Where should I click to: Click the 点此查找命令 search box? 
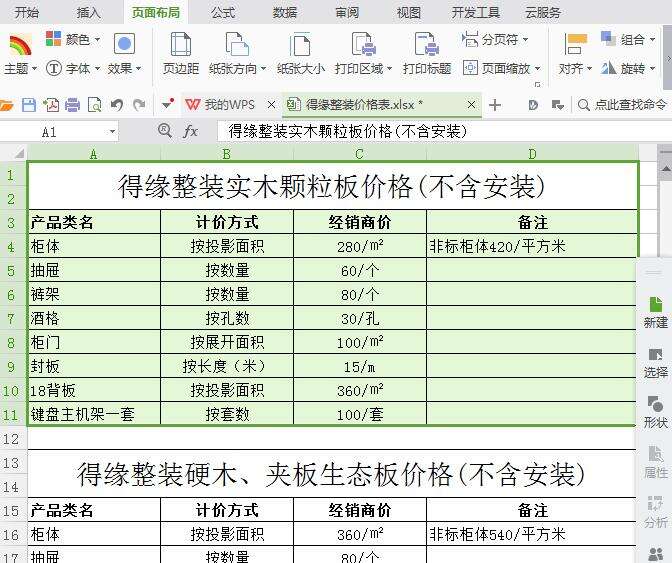[624, 105]
